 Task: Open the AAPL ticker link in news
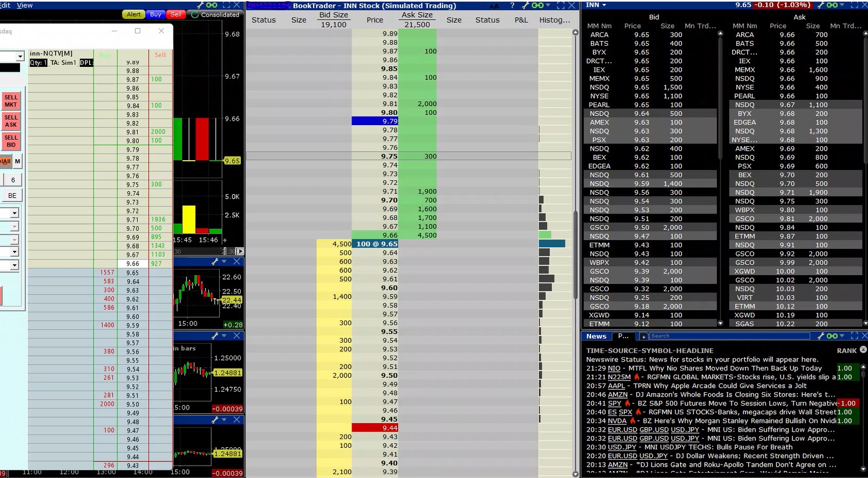click(616, 386)
